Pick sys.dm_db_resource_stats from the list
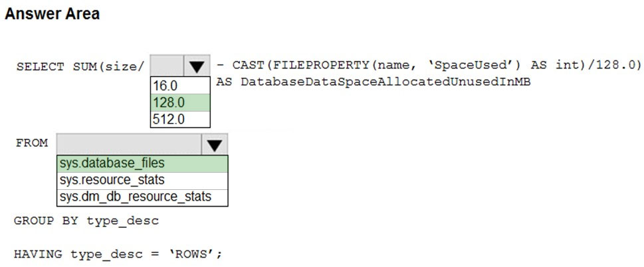 coord(142,197)
